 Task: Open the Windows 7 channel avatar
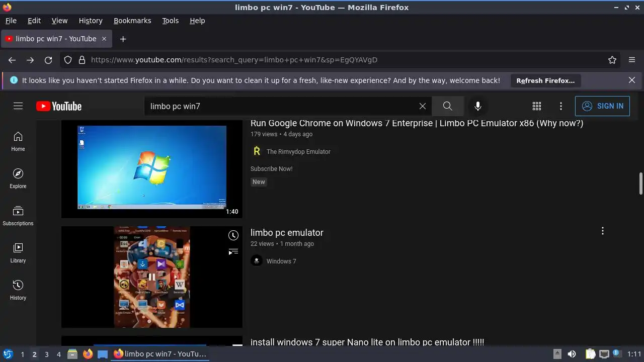257,261
